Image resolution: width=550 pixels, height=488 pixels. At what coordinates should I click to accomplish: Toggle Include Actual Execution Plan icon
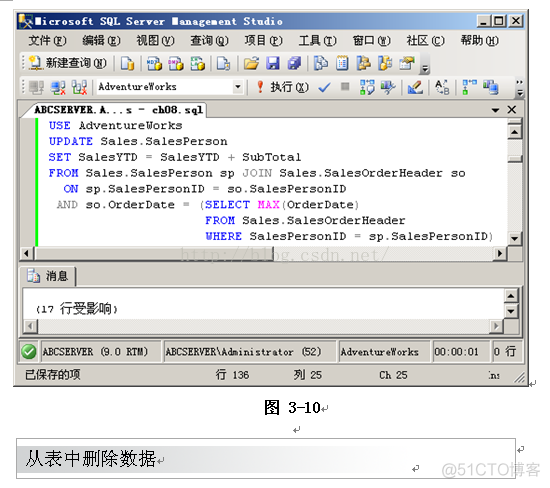coord(469,87)
